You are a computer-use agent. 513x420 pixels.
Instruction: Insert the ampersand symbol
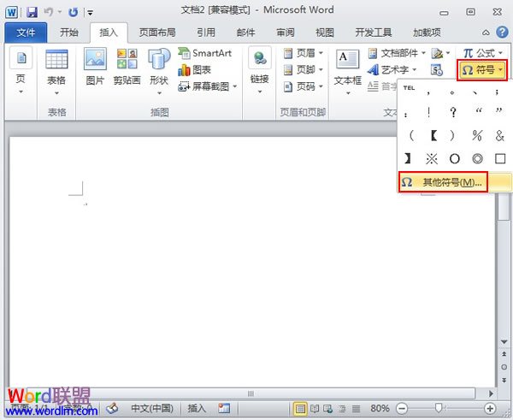[499, 135]
